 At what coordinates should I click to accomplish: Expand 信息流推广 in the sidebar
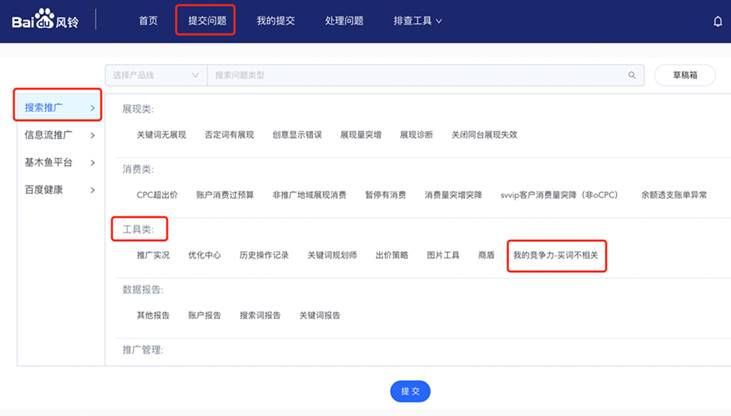coord(60,135)
